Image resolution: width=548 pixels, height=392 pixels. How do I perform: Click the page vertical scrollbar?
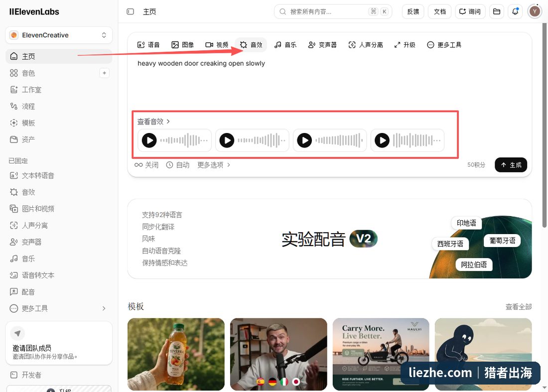click(x=544, y=126)
